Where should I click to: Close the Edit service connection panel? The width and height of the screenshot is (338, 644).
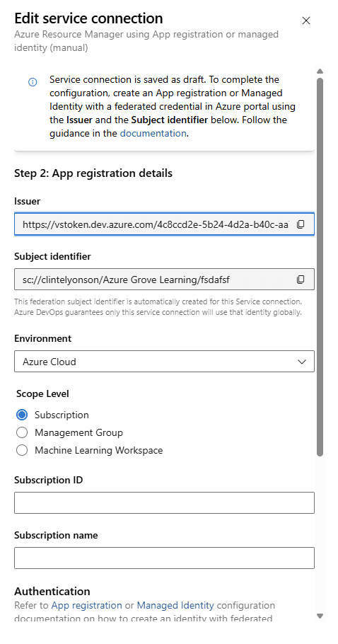coord(306,21)
